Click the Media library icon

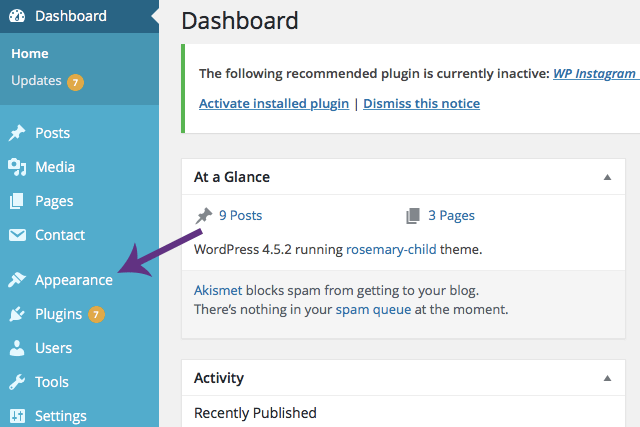pos(17,167)
